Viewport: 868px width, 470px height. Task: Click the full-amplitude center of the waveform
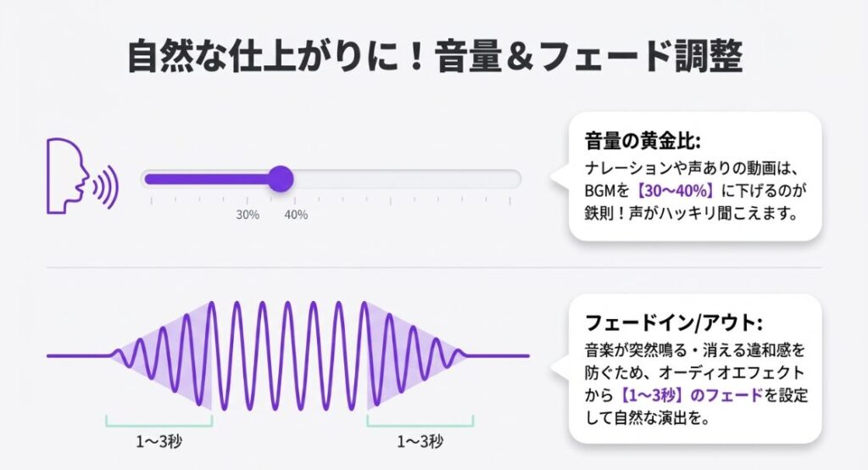coord(288,355)
